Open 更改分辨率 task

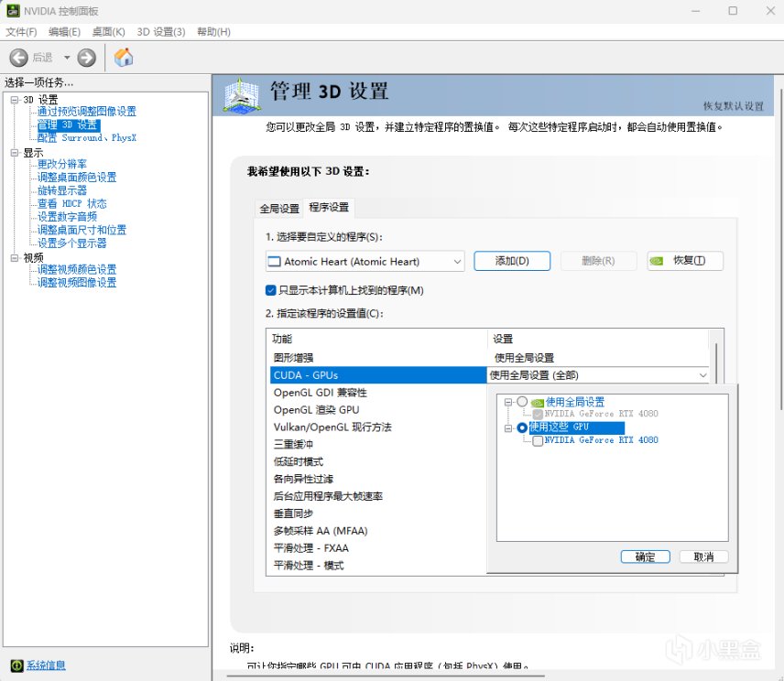(x=62, y=164)
